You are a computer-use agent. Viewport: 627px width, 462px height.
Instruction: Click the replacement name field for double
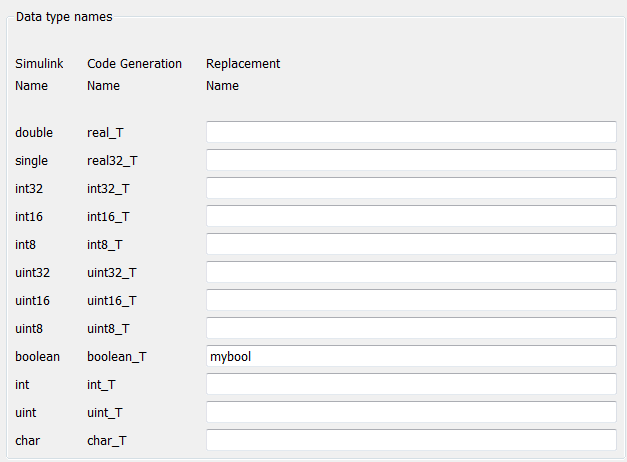pyautogui.click(x=411, y=132)
